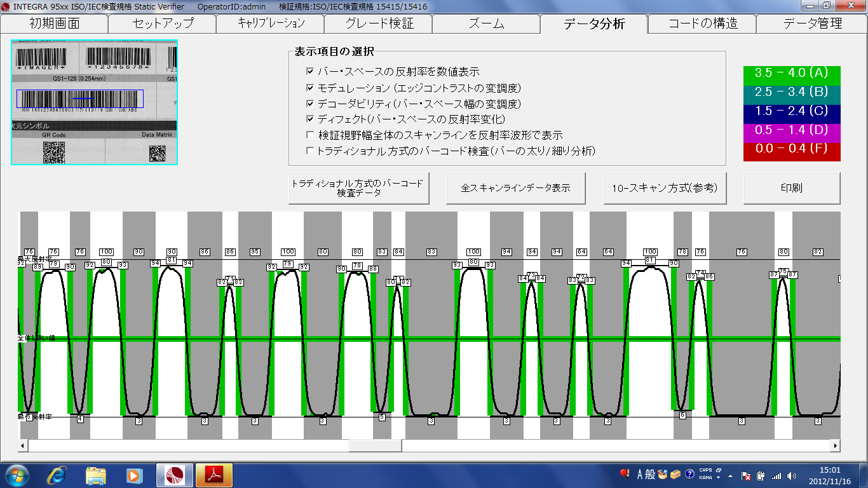Click the barcode image thumbnail preview
The image size is (868, 488).
(x=94, y=102)
